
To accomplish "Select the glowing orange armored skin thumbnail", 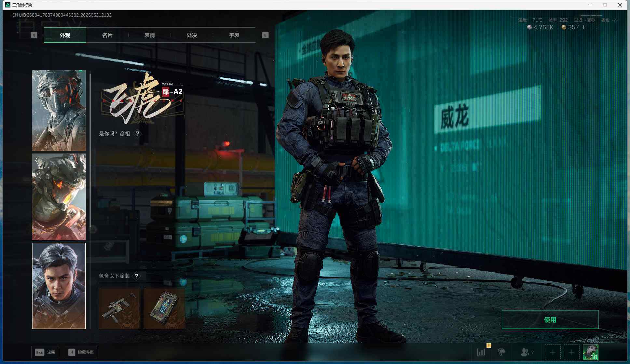I will click(59, 197).
